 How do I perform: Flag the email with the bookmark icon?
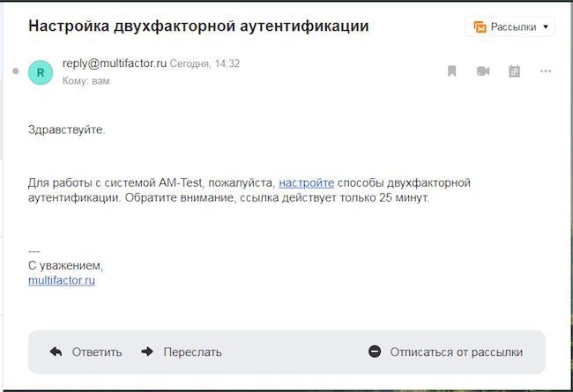tap(452, 71)
